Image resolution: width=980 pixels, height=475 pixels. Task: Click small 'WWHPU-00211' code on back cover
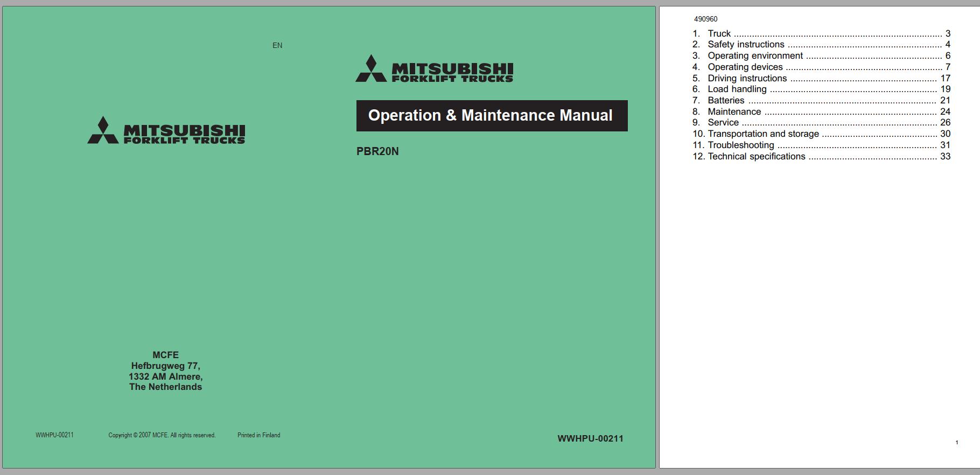click(x=54, y=435)
